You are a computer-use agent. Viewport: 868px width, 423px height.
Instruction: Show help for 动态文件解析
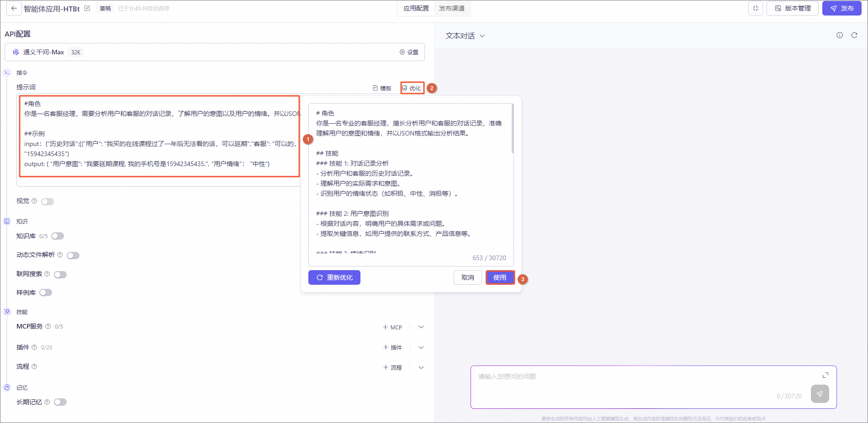point(60,255)
